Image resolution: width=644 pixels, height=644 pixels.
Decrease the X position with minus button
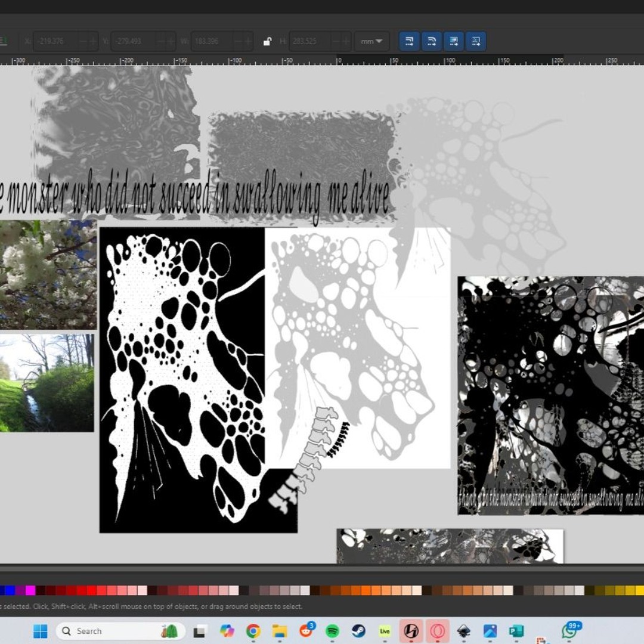pyautogui.click(x=81, y=41)
